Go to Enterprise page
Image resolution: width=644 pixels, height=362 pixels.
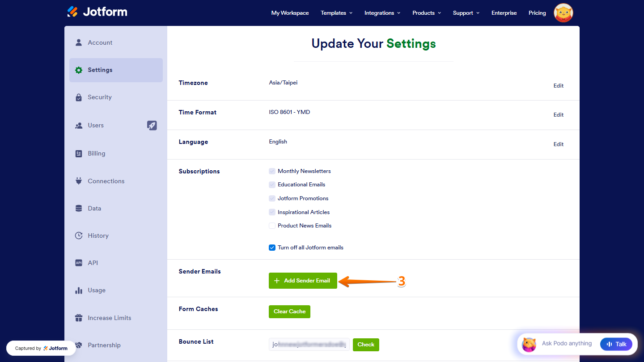click(x=504, y=13)
